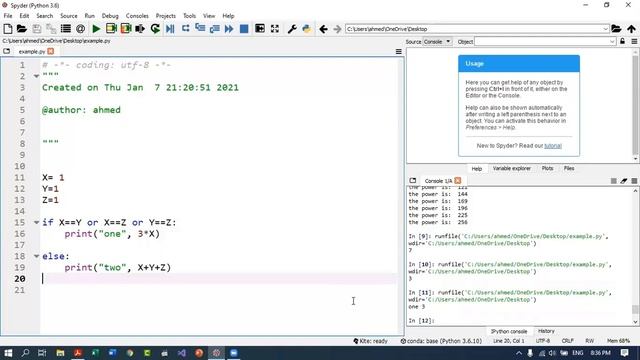The height and width of the screenshot is (360, 640).
Task: Browse editor tabs icon beside example.py
Action: coord(6,51)
